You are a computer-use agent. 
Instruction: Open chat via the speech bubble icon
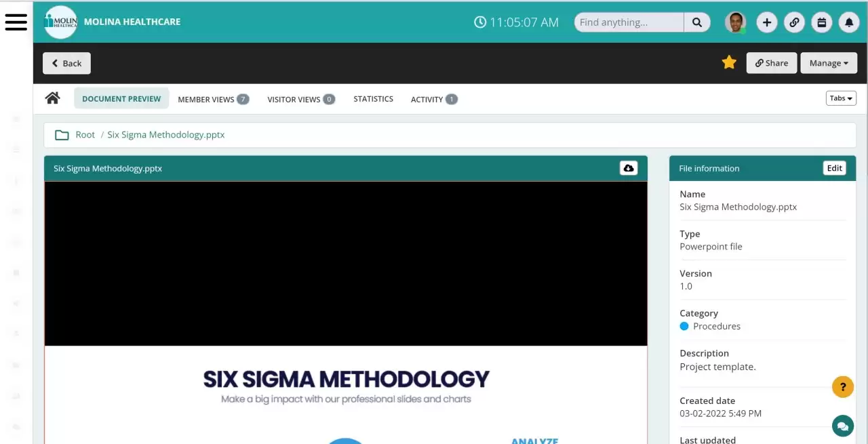842,426
